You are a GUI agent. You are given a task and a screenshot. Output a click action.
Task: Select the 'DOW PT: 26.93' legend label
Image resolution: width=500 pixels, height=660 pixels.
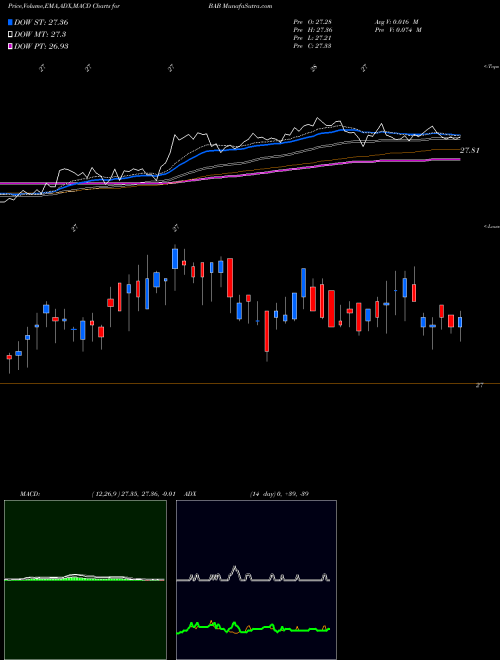point(41,46)
